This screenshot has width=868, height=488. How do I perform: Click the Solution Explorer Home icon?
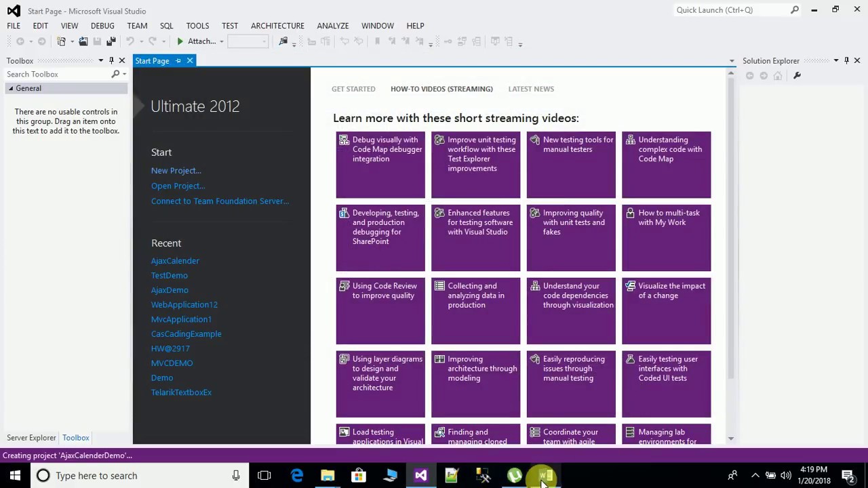778,76
